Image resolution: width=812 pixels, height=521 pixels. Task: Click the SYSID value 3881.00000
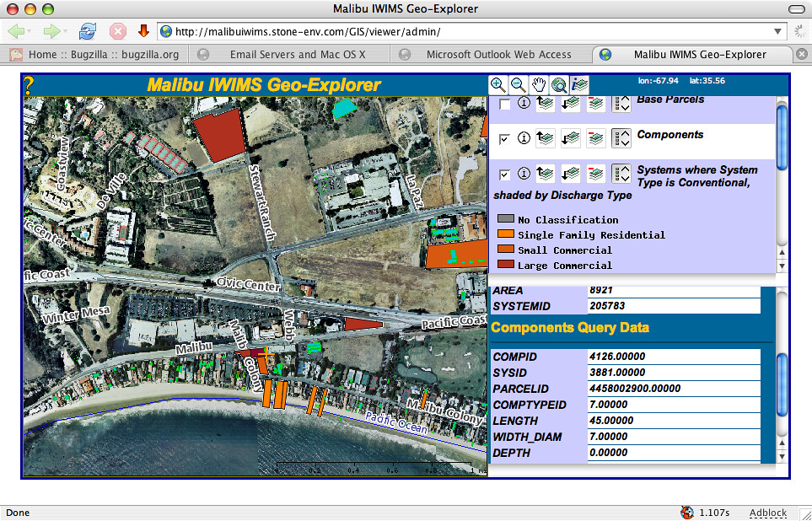tap(617, 373)
